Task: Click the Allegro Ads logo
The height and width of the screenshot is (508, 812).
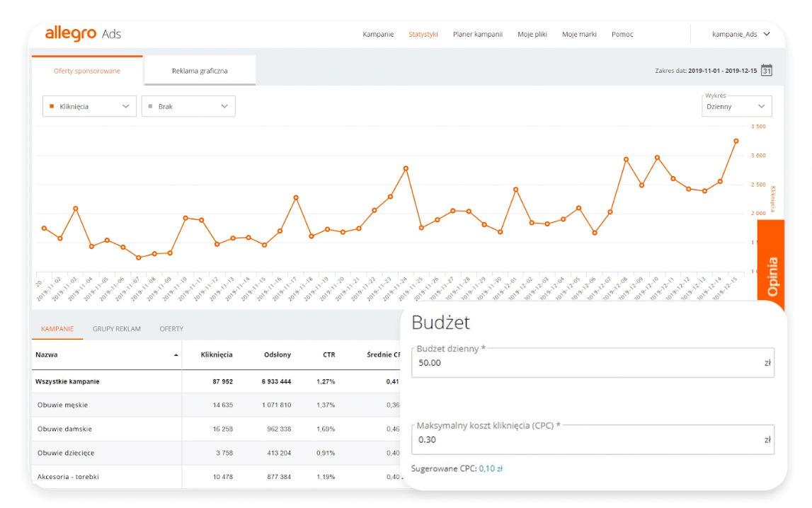Action: (83, 34)
